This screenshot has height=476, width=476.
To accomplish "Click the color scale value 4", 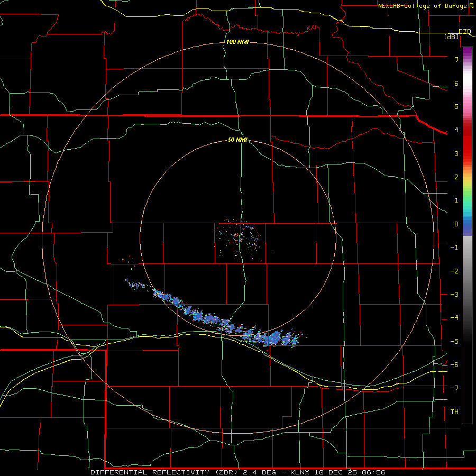I will tap(456, 130).
